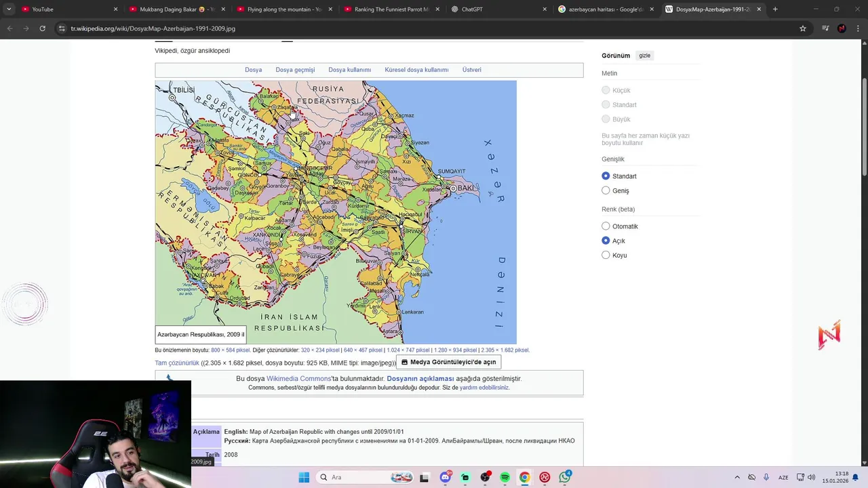Viewport: 868px width, 488px height.
Task: Close the ChatGPT tab
Action: click(x=545, y=9)
